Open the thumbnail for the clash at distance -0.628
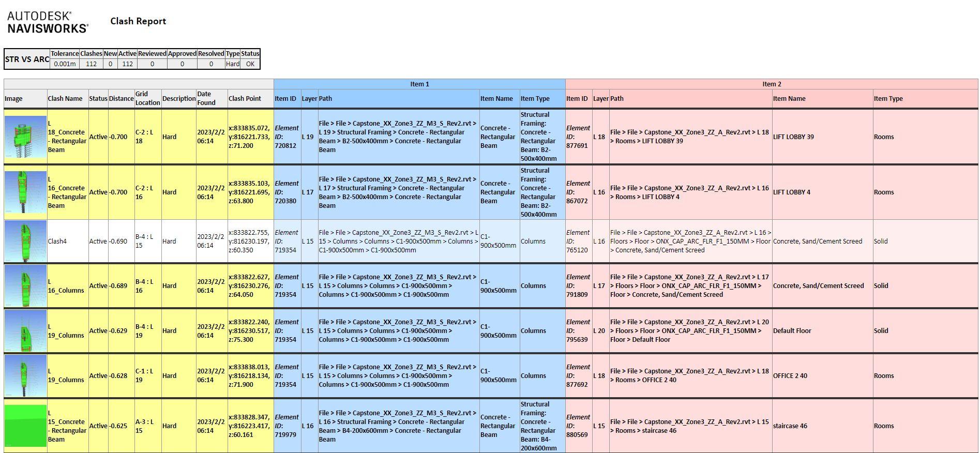 (25, 376)
